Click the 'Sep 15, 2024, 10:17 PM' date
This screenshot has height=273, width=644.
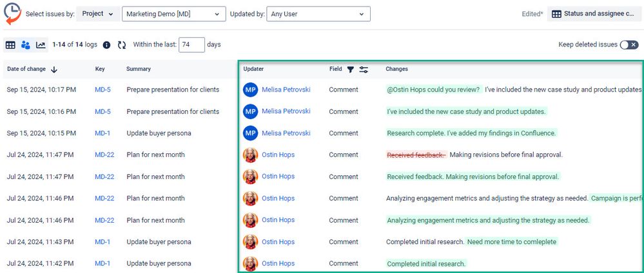pos(41,89)
